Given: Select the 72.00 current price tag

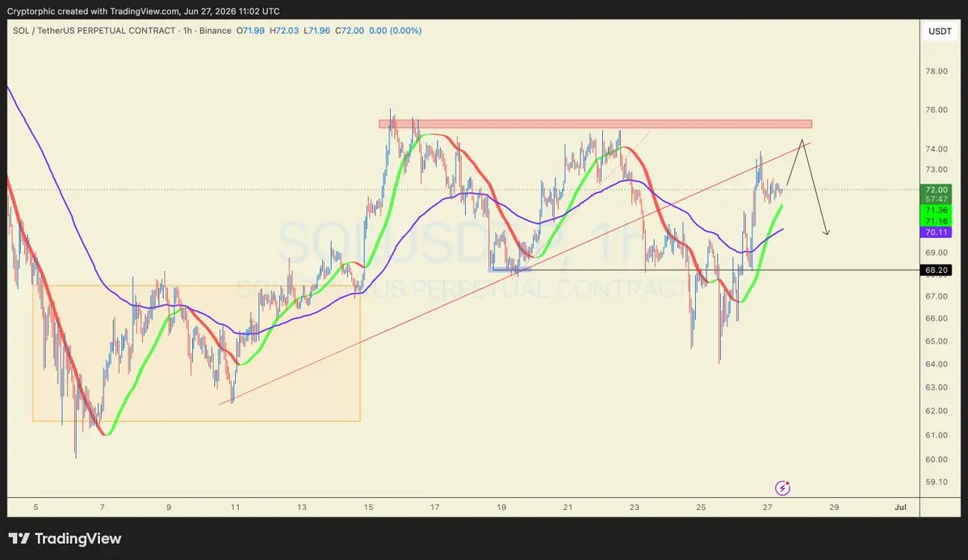Looking at the screenshot, I should pos(936,190).
